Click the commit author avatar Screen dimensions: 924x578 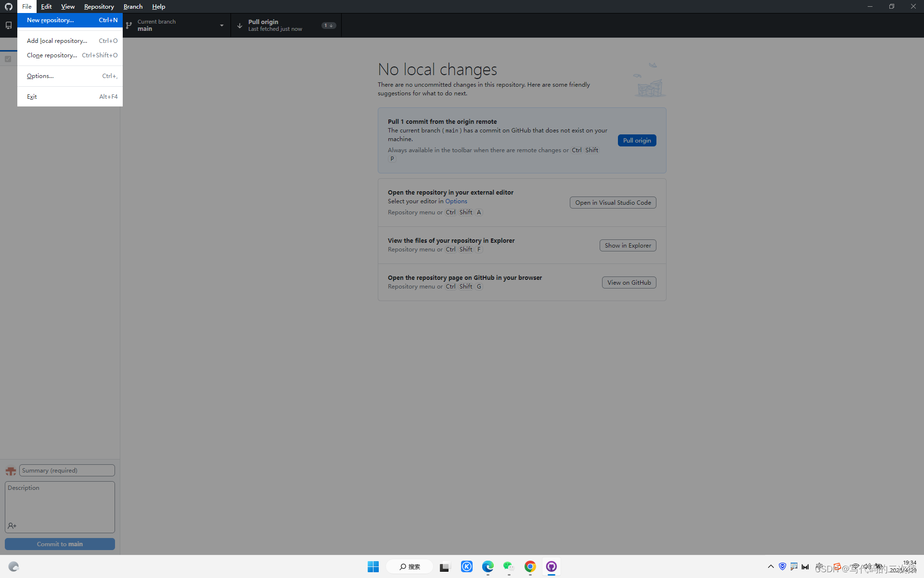click(11, 471)
